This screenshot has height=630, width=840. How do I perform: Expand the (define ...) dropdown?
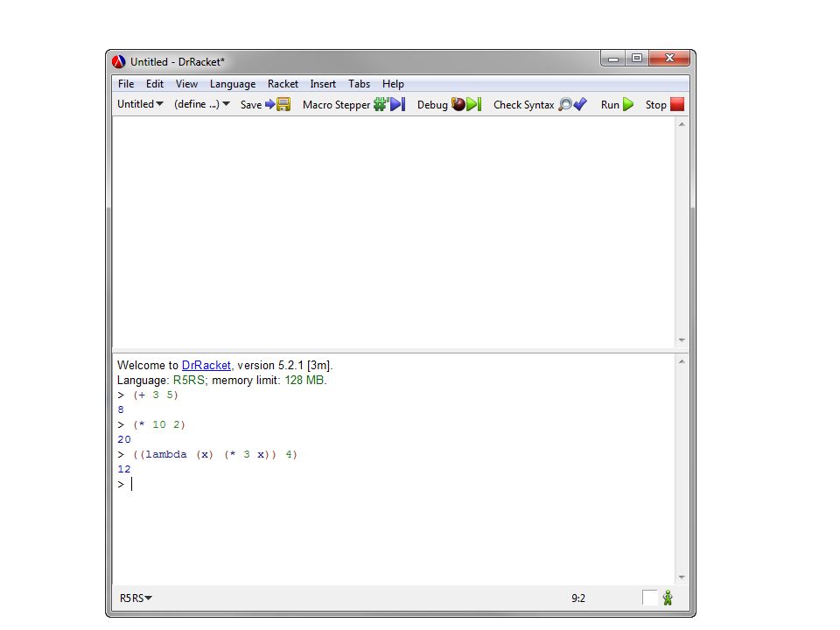[x=202, y=104]
